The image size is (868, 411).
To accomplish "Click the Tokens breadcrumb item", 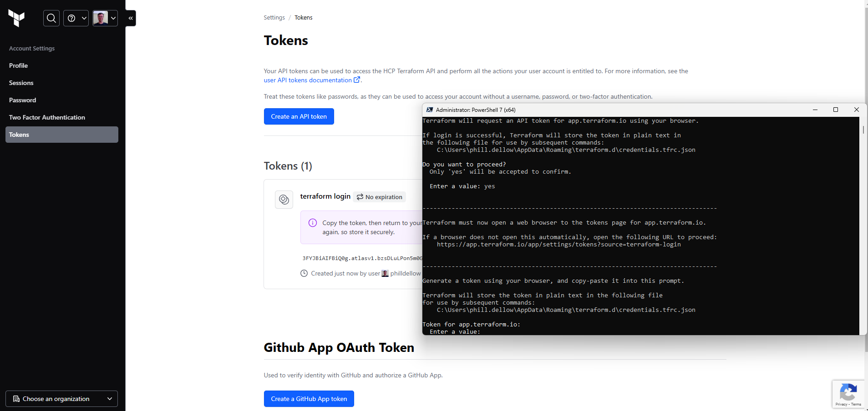I will point(303,18).
